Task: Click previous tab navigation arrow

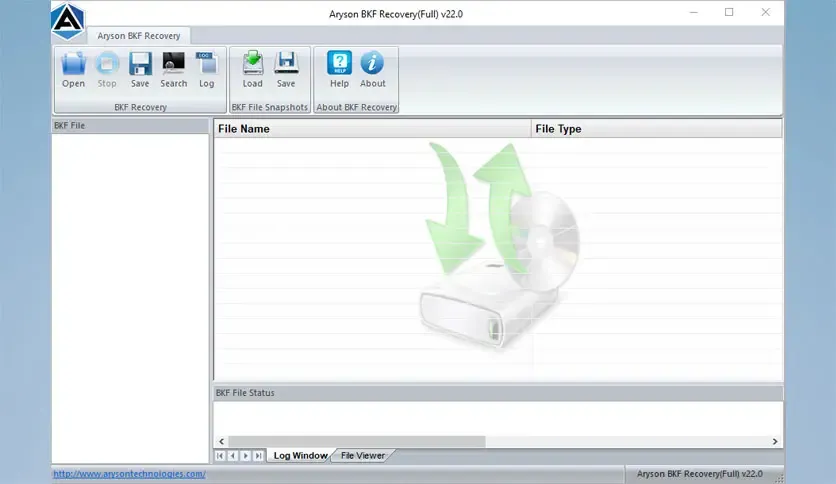Action: coord(232,456)
